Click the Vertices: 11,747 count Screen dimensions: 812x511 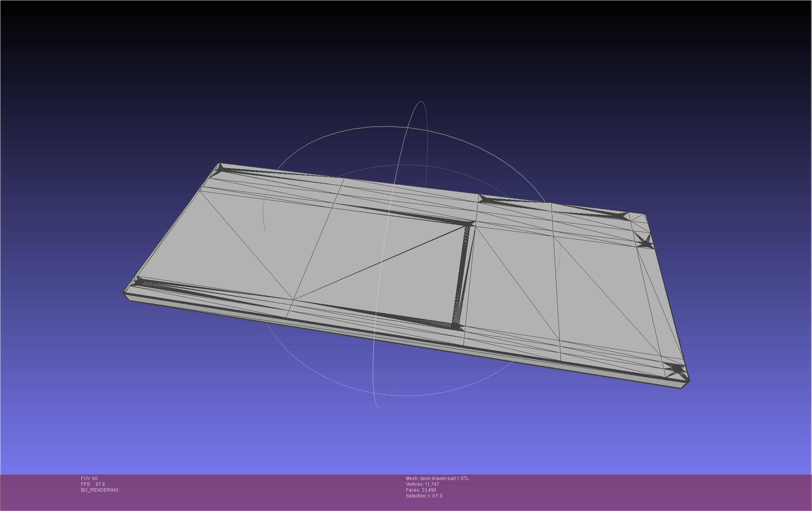point(422,484)
